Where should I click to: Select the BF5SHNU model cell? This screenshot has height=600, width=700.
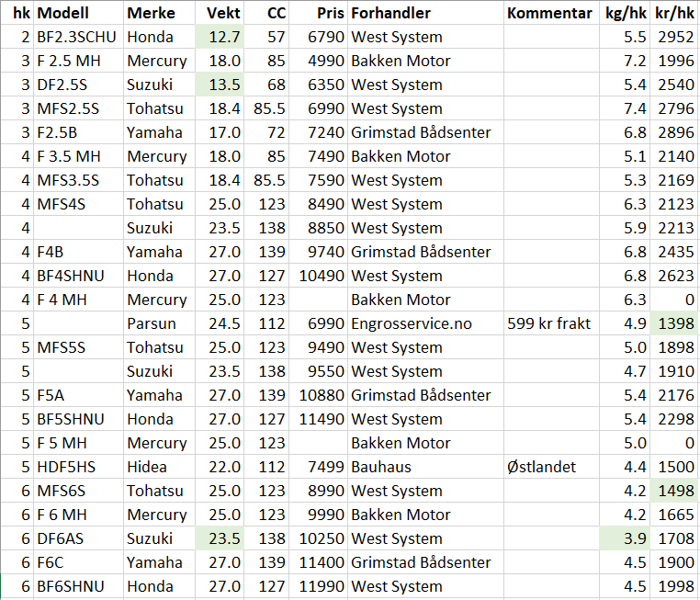(79, 419)
